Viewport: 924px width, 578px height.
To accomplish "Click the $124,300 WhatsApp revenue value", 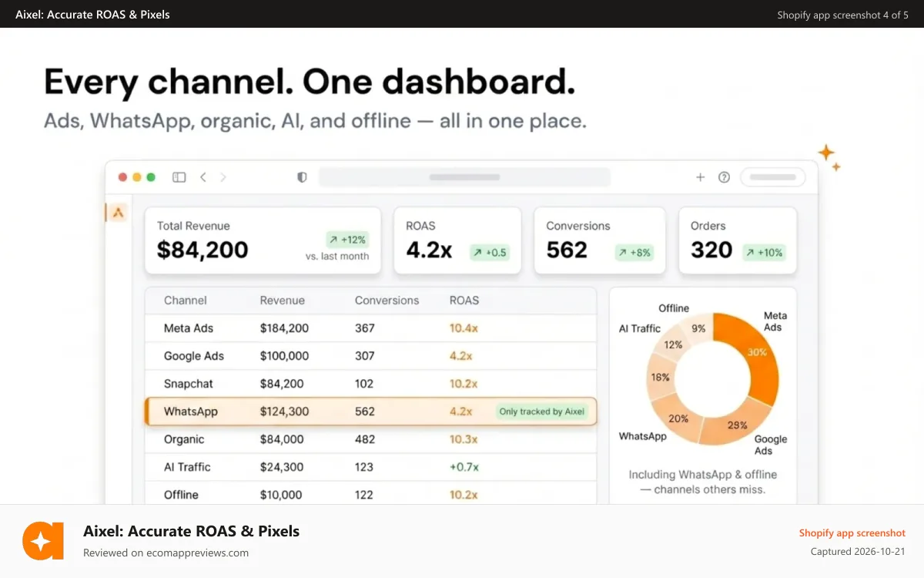I will click(284, 412).
